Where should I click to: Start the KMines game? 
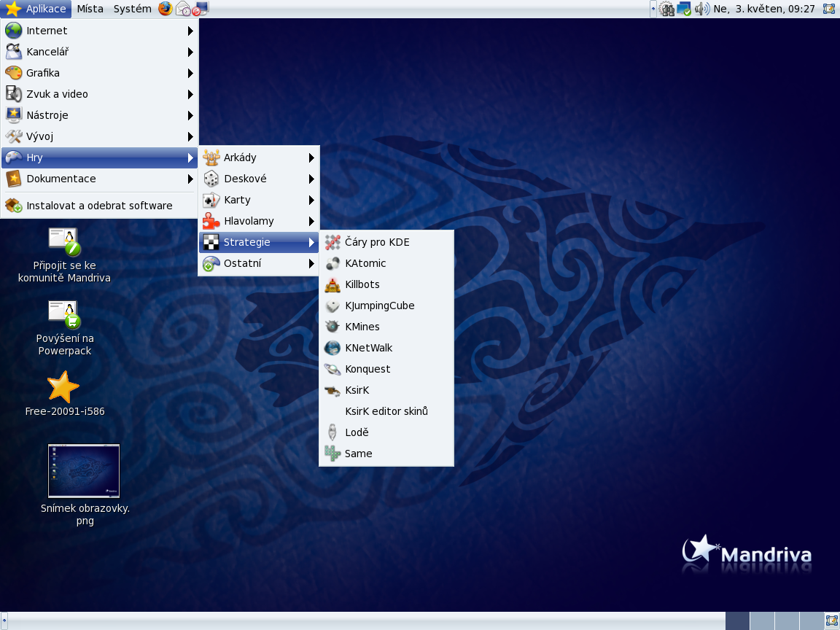click(x=386, y=327)
